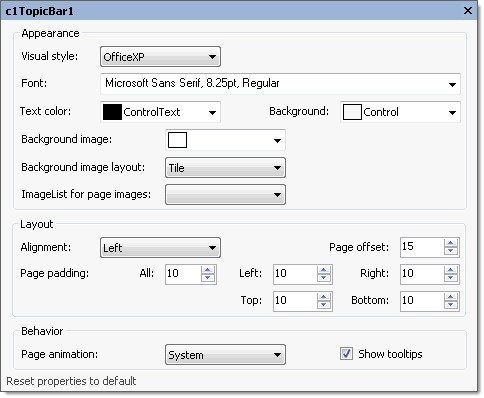Screen dimensions: 484x398
Task: Open the Page animation System dropdown
Action: pos(225,355)
